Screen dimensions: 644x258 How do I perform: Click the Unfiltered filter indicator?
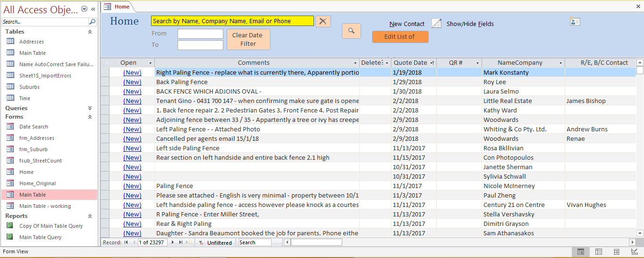216,243
